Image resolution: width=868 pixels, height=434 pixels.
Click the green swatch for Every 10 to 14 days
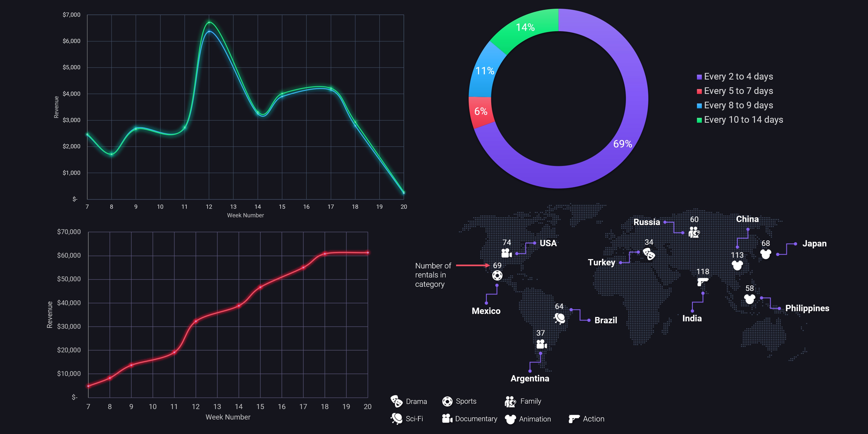pyautogui.click(x=699, y=120)
